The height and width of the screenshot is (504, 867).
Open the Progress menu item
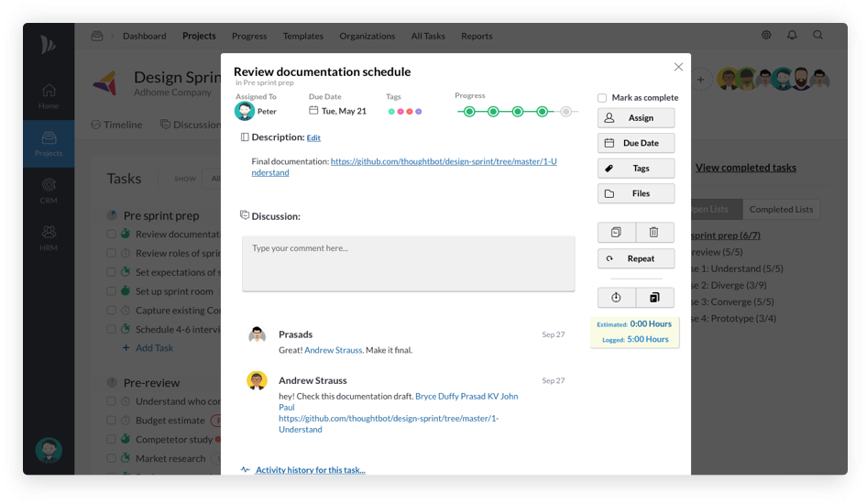249,36
